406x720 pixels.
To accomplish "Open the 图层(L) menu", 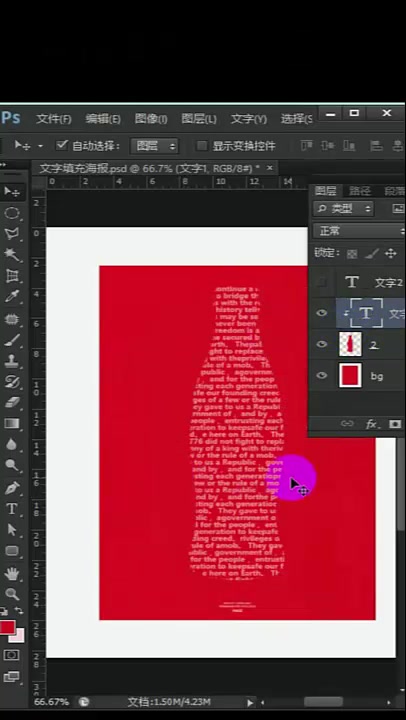I will [199, 119].
